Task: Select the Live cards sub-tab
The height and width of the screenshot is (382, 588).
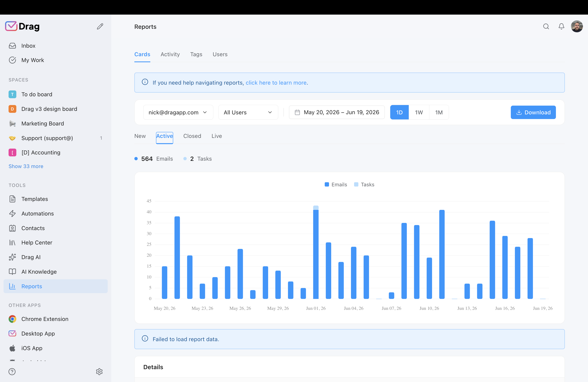Action: pos(217,136)
